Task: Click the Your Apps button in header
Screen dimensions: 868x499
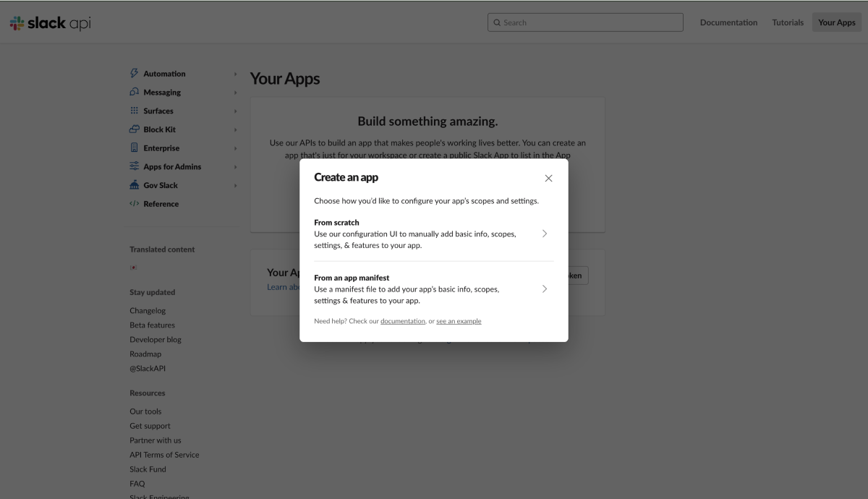Action: tap(836, 22)
